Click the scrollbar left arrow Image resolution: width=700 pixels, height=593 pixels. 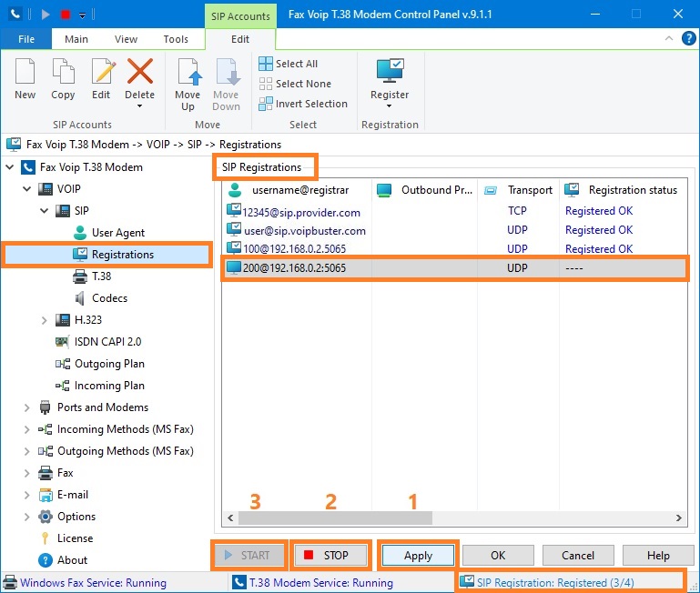pyautogui.click(x=230, y=518)
